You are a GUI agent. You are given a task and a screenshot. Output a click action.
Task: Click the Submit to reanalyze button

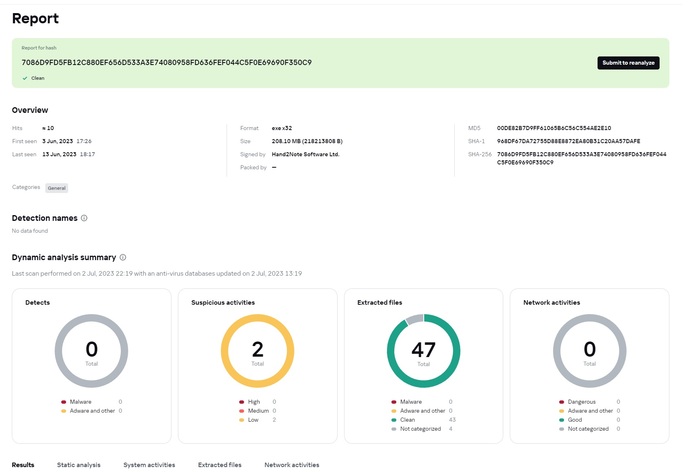628,63
